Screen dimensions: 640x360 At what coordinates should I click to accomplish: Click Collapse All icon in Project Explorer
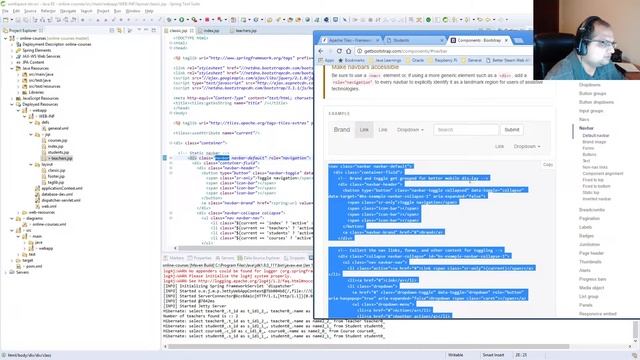coord(112,31)
